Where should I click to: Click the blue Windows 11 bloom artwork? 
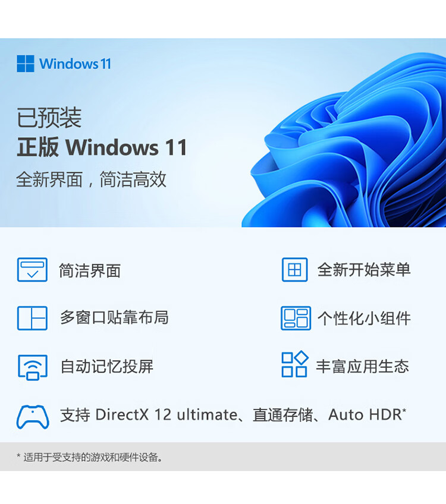point(344,140)
